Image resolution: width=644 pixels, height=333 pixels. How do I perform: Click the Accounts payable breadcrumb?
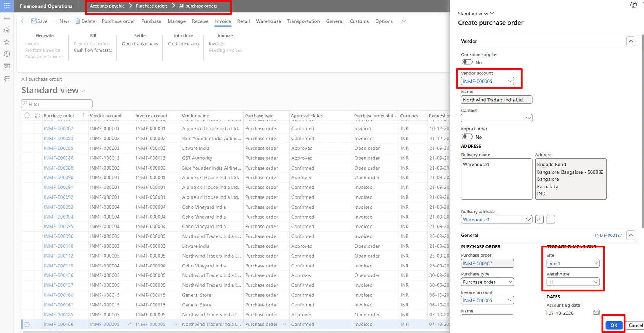pyautogui.click(x=107, y=6)
